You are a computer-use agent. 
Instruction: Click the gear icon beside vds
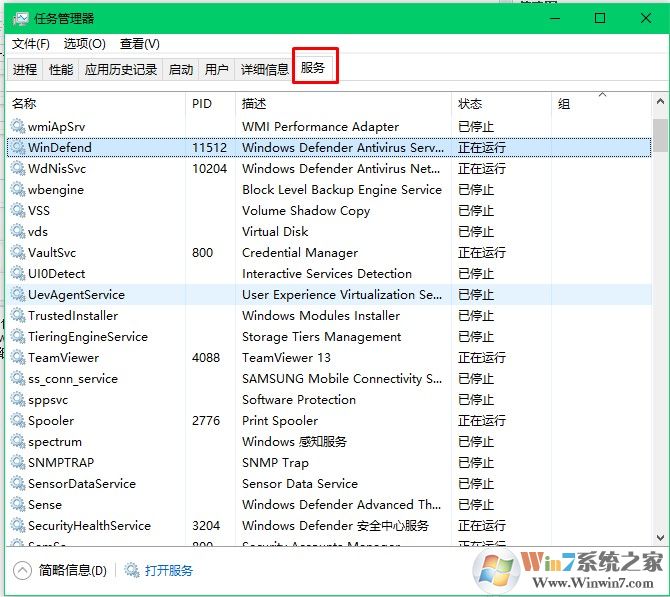[x=18, y=231]
